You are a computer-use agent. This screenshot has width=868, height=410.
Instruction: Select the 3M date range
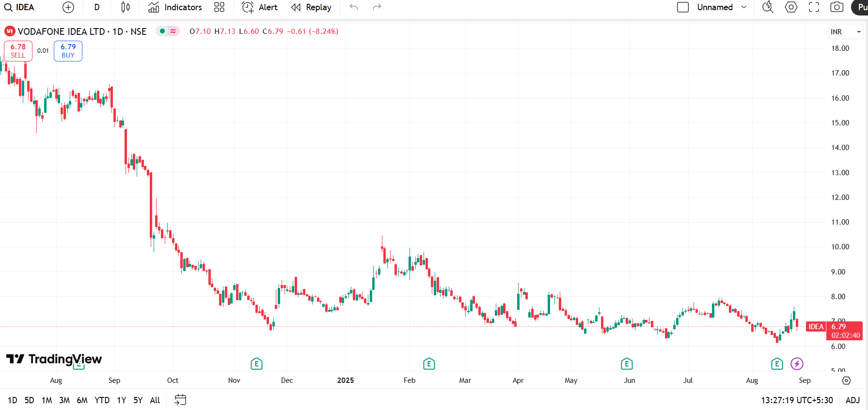point(64,400)
